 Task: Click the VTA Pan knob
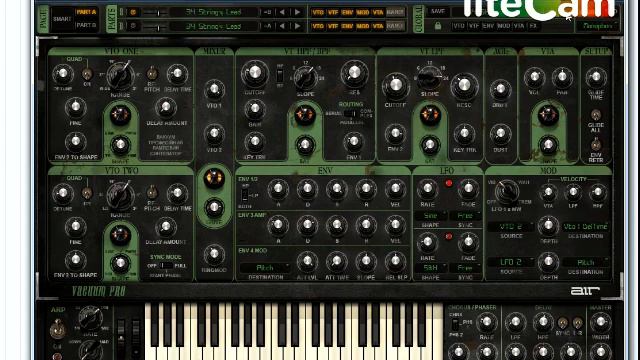point(562,77)
